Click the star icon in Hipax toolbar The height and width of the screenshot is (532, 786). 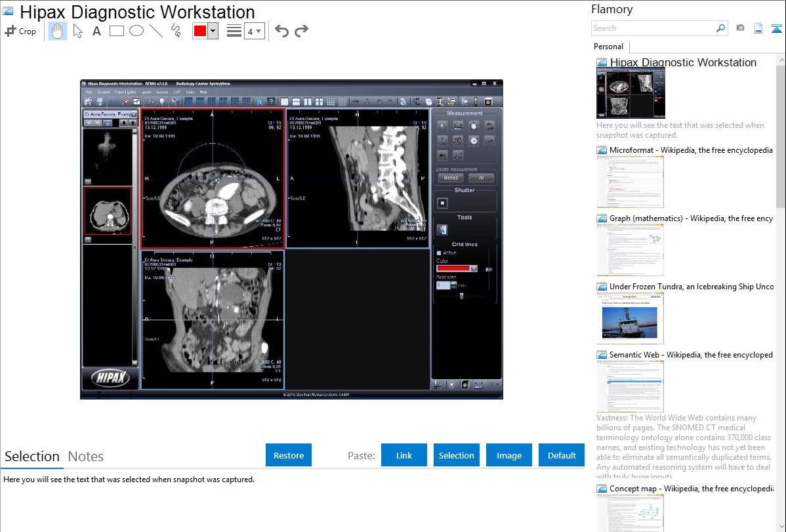coord(260,102)
